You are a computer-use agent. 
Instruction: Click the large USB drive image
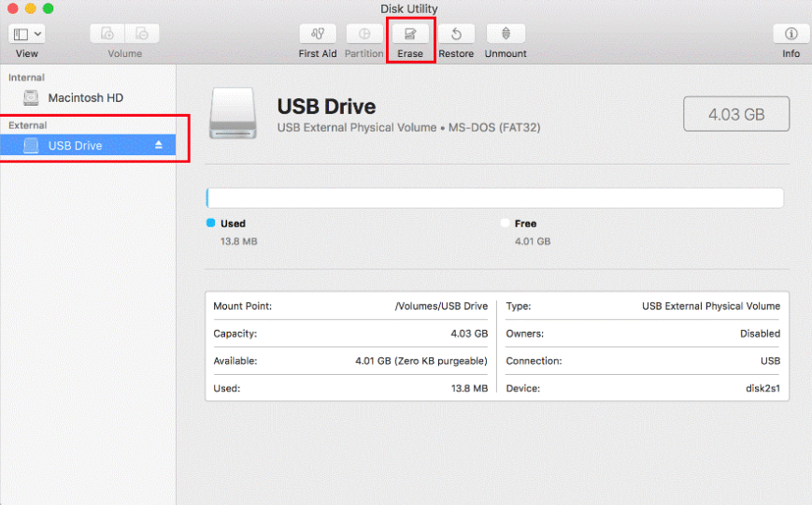pyautogui.click(x=233, y=113)
